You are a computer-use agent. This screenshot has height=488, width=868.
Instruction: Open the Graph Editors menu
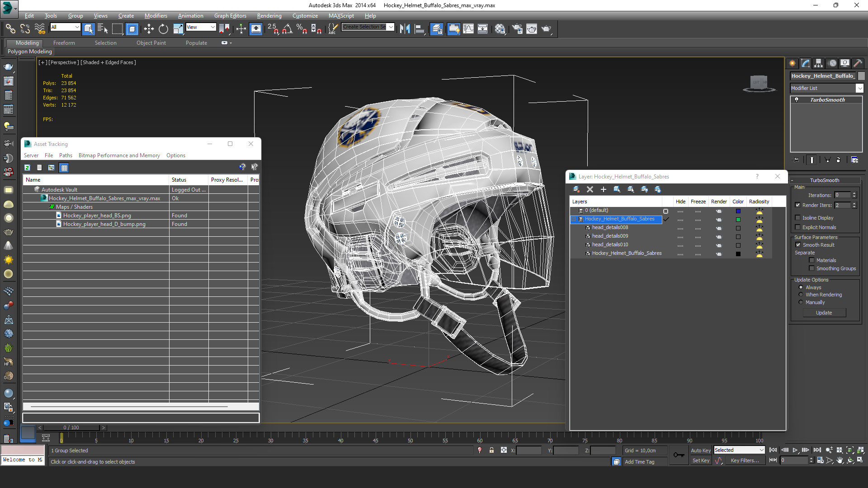tap(230, 16)
